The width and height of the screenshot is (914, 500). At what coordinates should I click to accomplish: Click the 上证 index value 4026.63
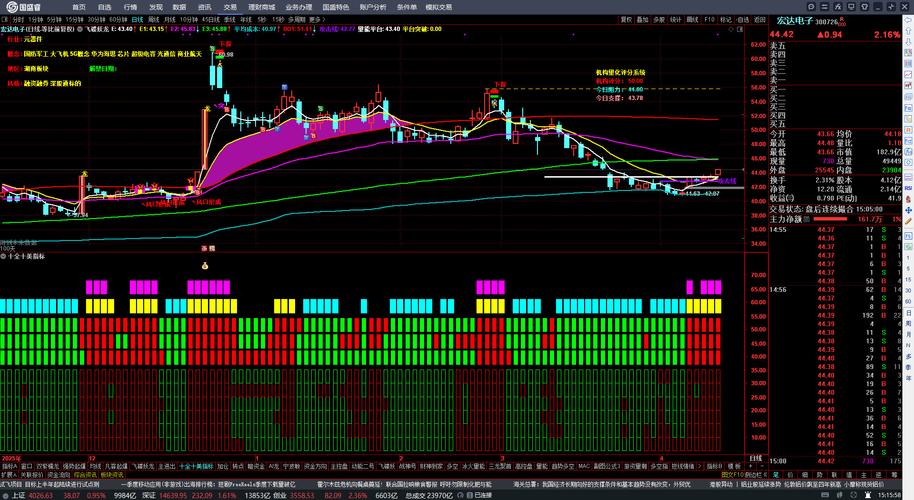pos(40,495)
